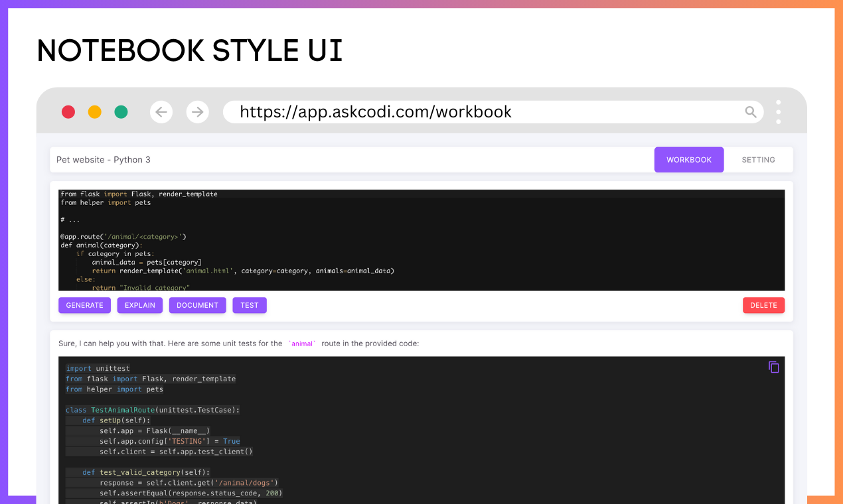Click the browser forward arrow
The image size is (843, 504).
point(198,112)
